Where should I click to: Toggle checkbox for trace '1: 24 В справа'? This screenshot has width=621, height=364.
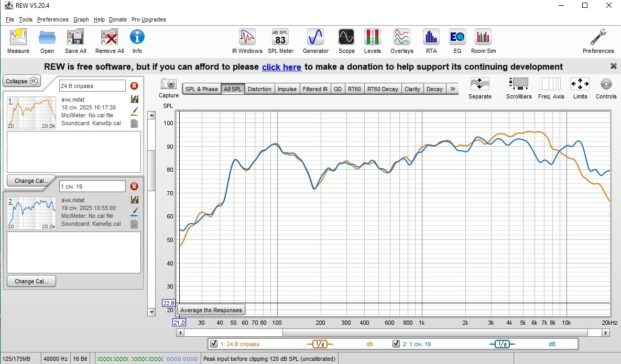(x=214, y=344)
